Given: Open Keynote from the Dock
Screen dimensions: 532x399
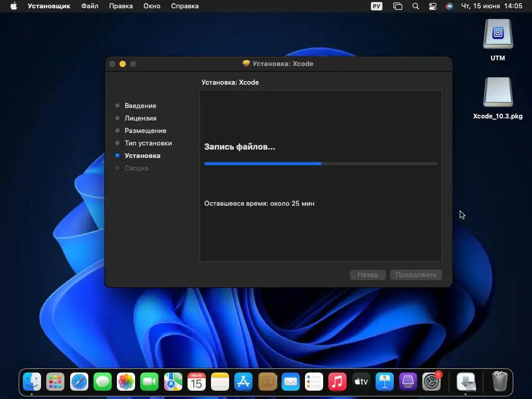Looking at the screenshot, I should point(384,381).
